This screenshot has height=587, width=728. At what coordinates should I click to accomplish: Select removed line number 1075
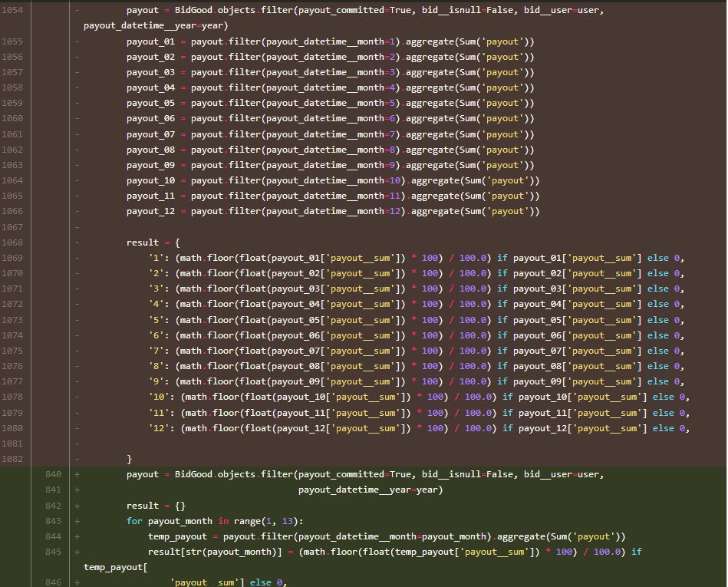click(12, 351)
